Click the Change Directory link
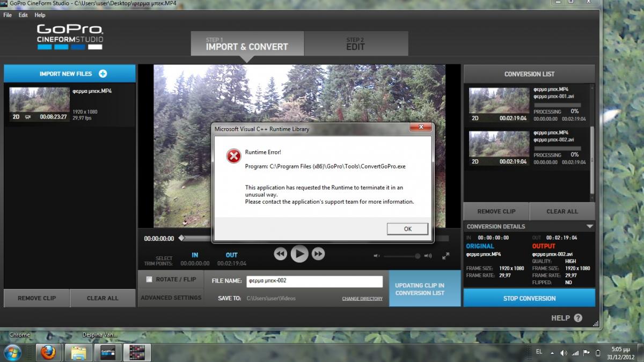 click(x=362, y=299)
